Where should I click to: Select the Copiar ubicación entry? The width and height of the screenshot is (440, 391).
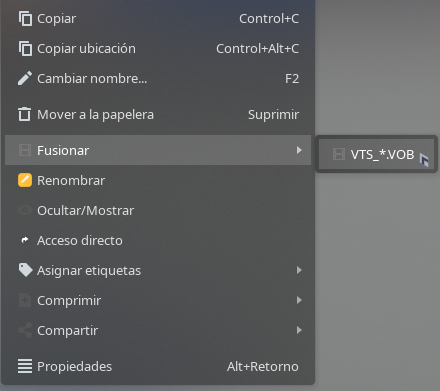[158, 49]
